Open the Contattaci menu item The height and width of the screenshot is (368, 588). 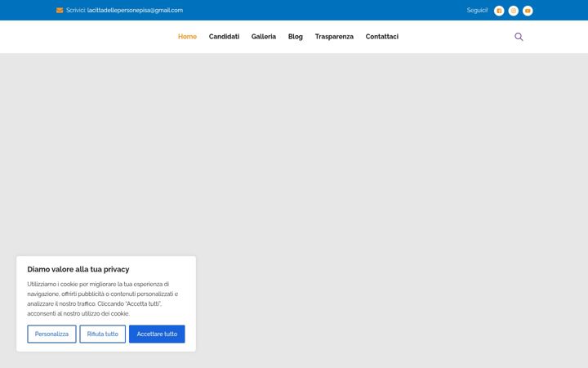coord(381,37)
